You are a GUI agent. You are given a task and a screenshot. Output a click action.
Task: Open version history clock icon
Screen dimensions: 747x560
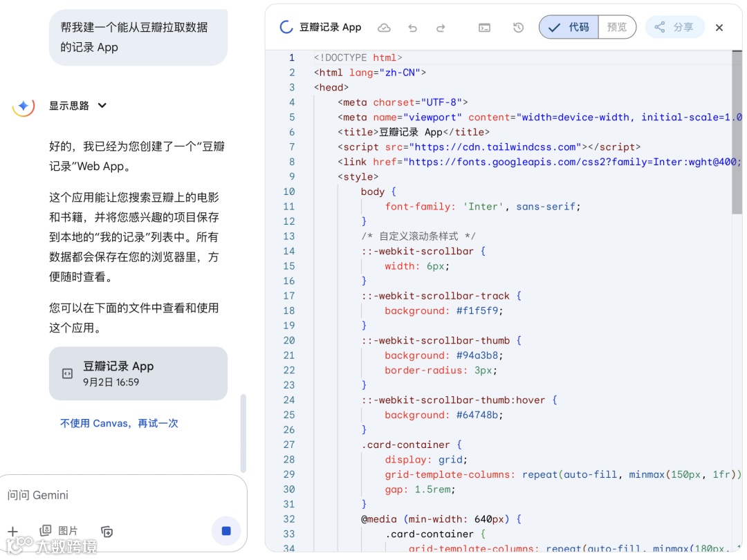coord(518,28)
